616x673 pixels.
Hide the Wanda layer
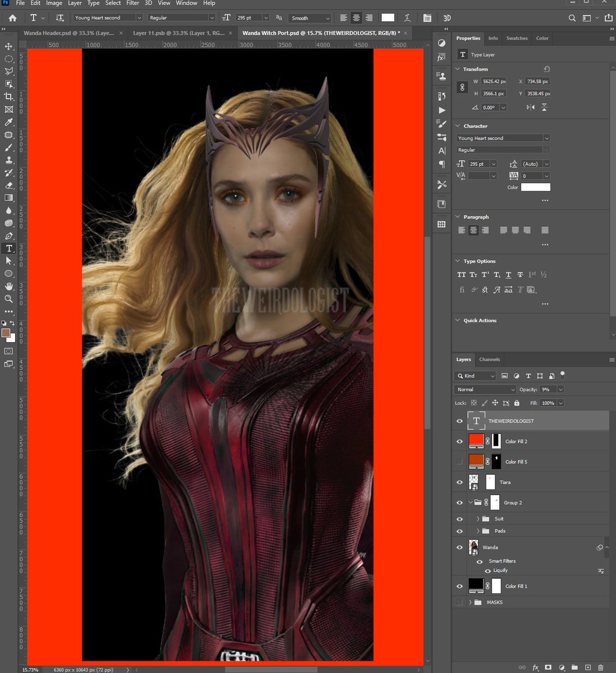pyautogui.click(x=459, y=547)
